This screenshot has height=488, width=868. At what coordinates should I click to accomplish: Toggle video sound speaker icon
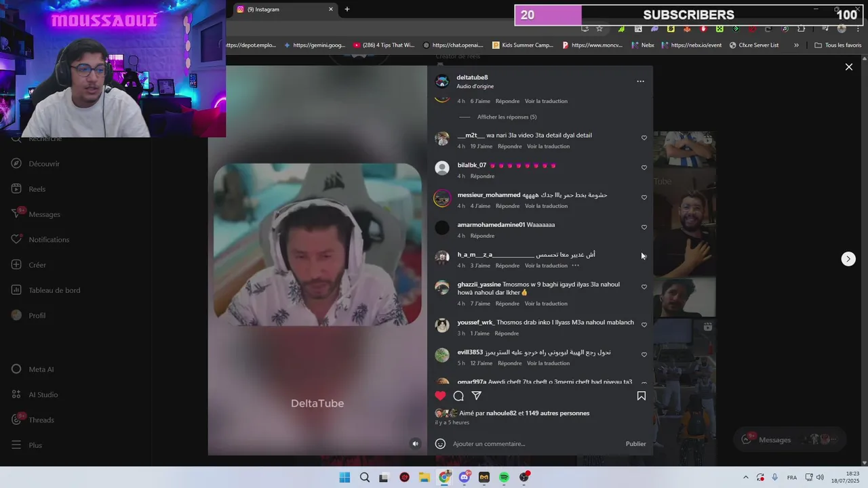[x=416, y=444]
